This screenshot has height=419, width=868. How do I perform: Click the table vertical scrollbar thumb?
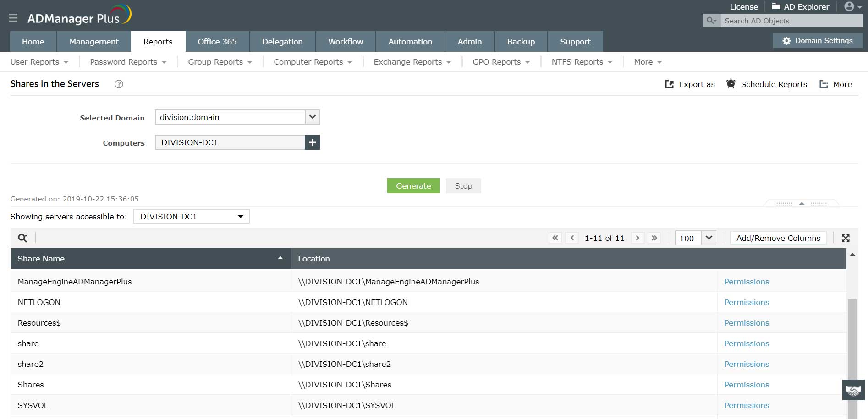tap(852, 358)
